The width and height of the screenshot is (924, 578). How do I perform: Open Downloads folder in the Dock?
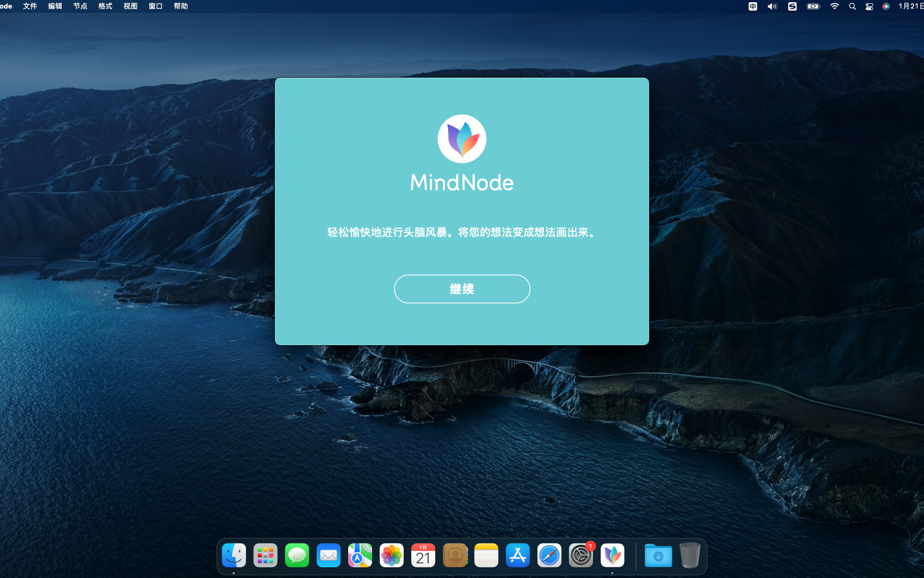coord(658,556)
